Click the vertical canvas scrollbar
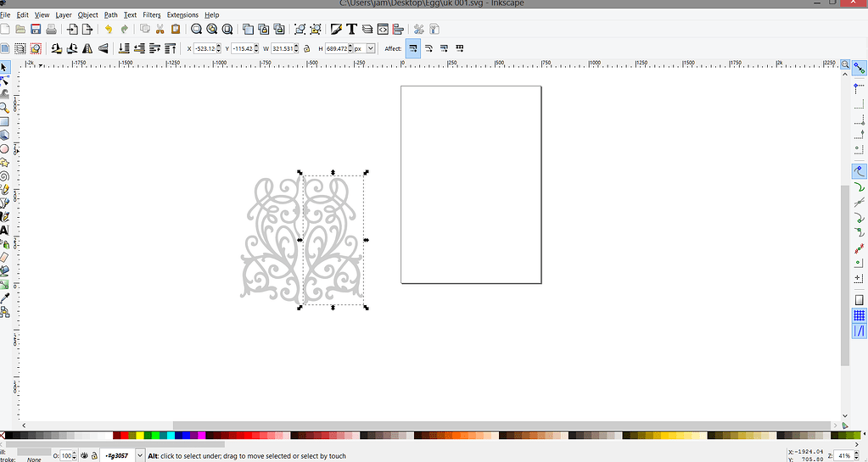 coord(845,276)
